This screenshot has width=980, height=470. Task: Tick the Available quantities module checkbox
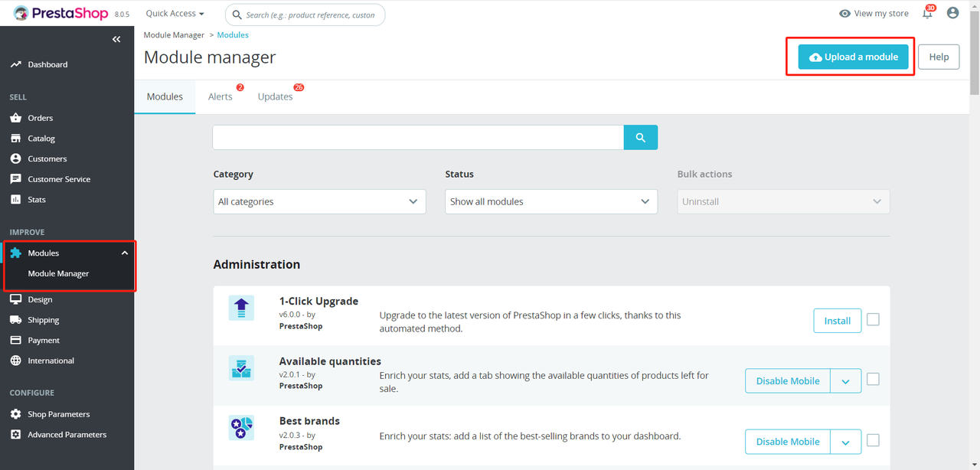coord(873,379)
